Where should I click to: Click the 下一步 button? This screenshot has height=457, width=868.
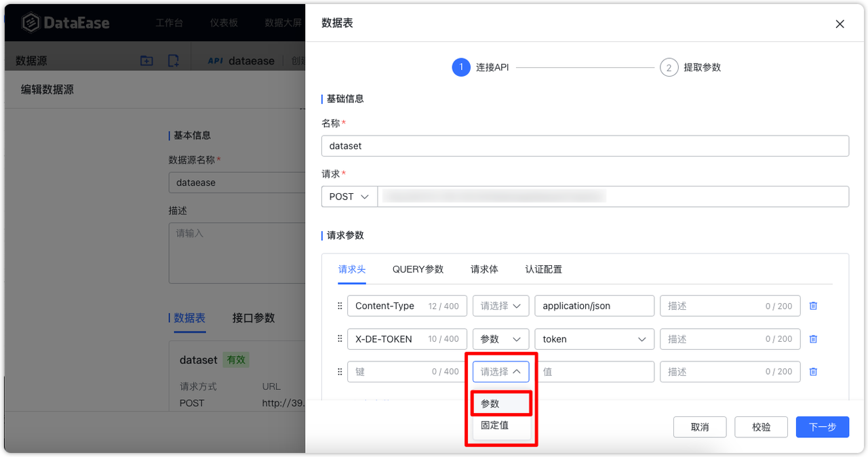click(x=822, y=426)
